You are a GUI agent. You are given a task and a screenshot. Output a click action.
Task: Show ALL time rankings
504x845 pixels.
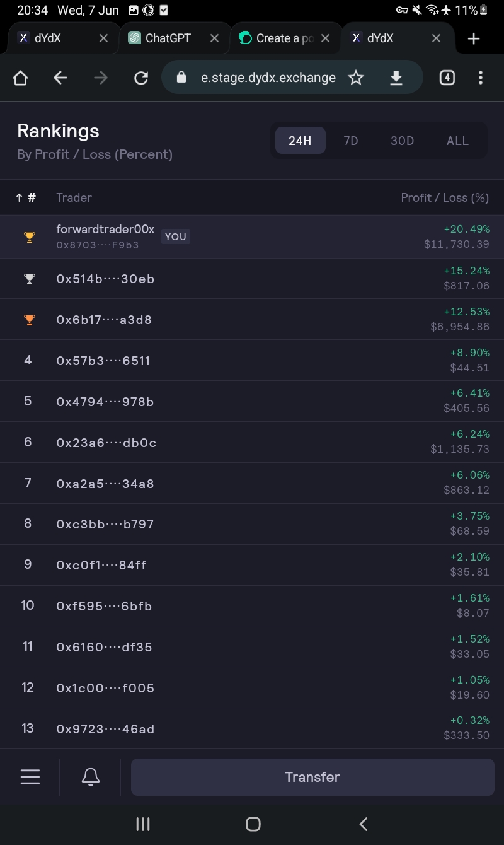tap(457, 141)
